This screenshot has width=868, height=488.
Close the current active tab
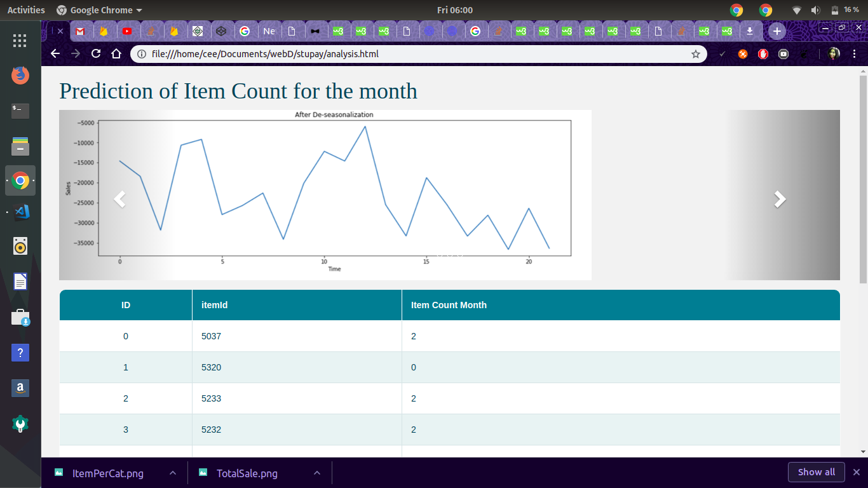tap(61, 31)
